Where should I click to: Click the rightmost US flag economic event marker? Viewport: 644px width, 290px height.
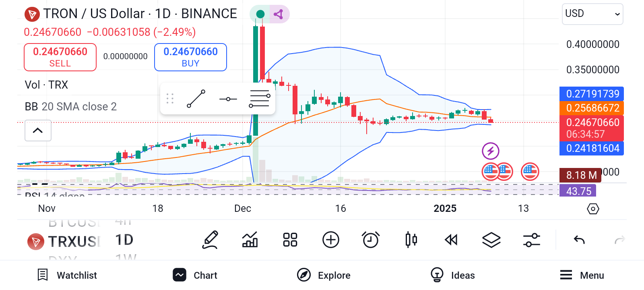click(x=530, y=172)
